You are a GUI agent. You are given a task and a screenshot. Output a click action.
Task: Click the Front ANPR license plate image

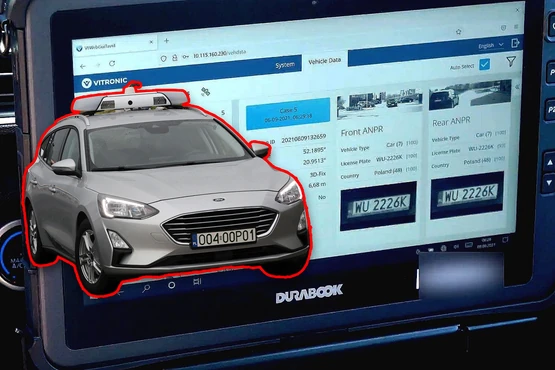(378, 205)
